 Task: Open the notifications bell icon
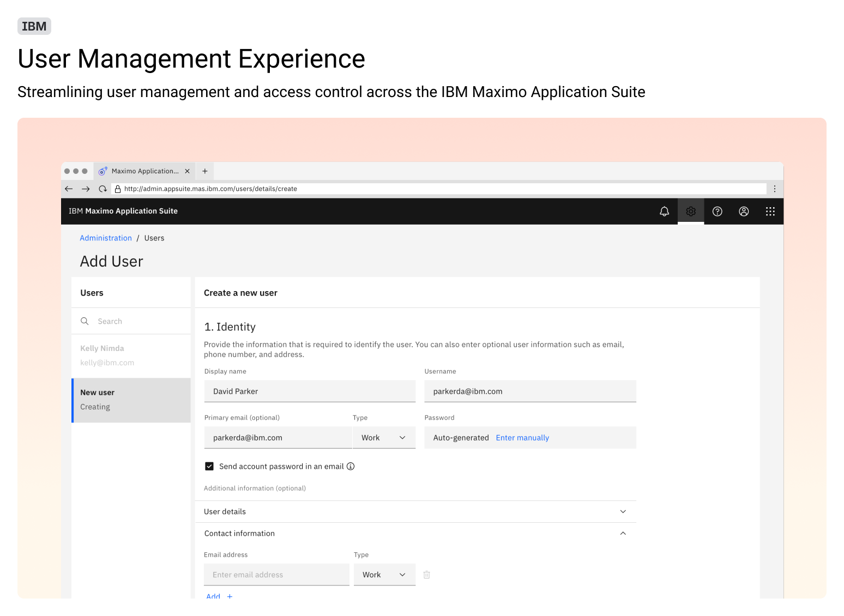pyautogui.click(x=664, y=212)
